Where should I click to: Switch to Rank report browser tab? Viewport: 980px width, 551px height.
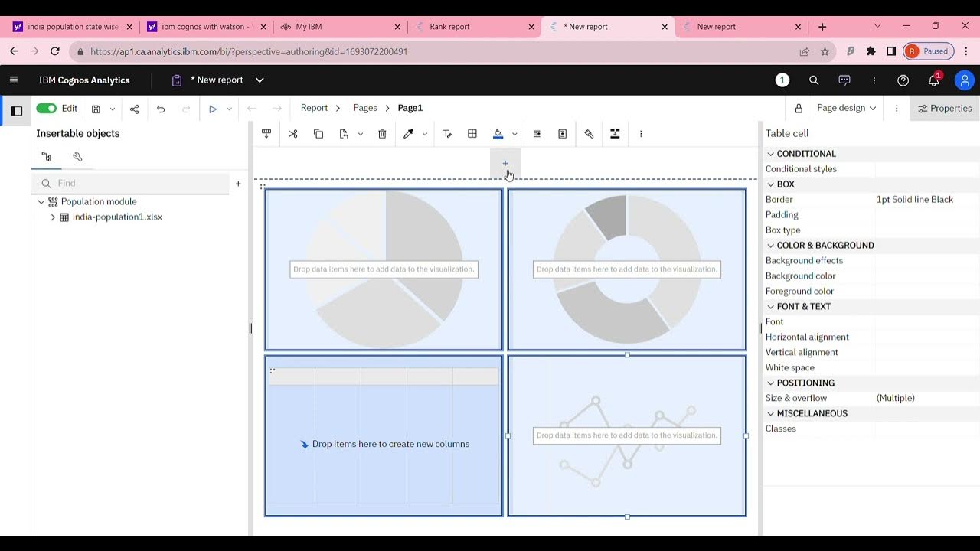click(x=449, y=27)
